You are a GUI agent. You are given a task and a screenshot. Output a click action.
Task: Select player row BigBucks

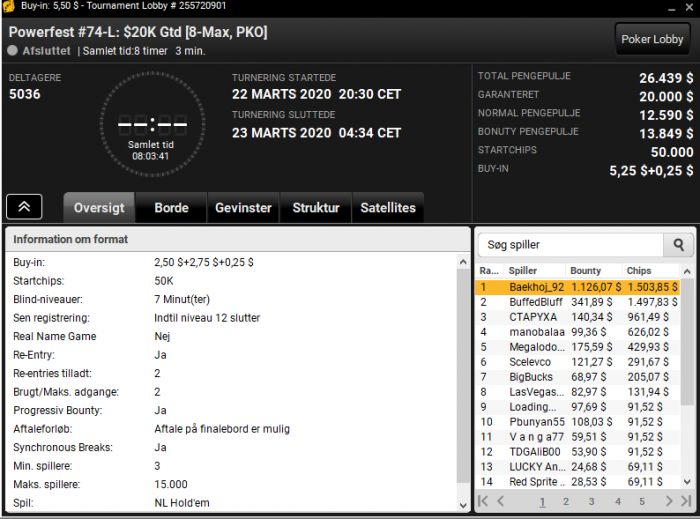[578, 377]
